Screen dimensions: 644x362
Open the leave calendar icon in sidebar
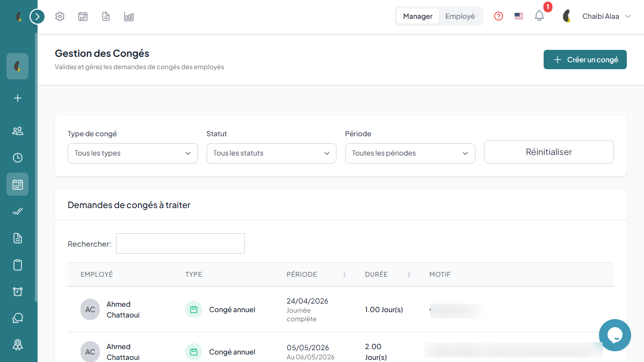18,184
